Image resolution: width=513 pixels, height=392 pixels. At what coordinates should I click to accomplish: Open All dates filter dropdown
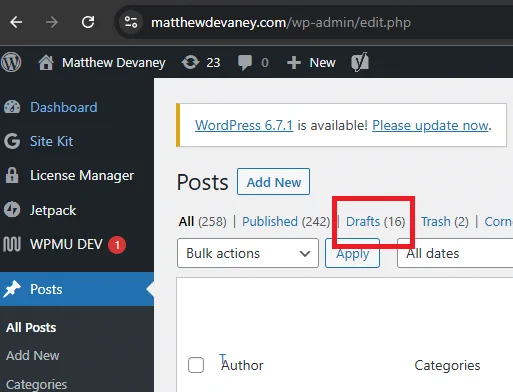tap(455, 253)
